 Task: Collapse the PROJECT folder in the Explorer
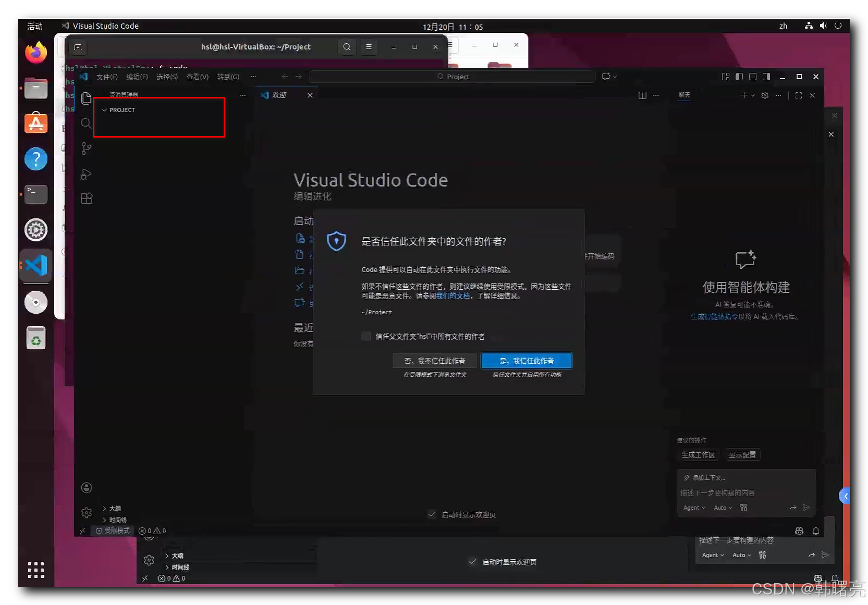(105, 110)
